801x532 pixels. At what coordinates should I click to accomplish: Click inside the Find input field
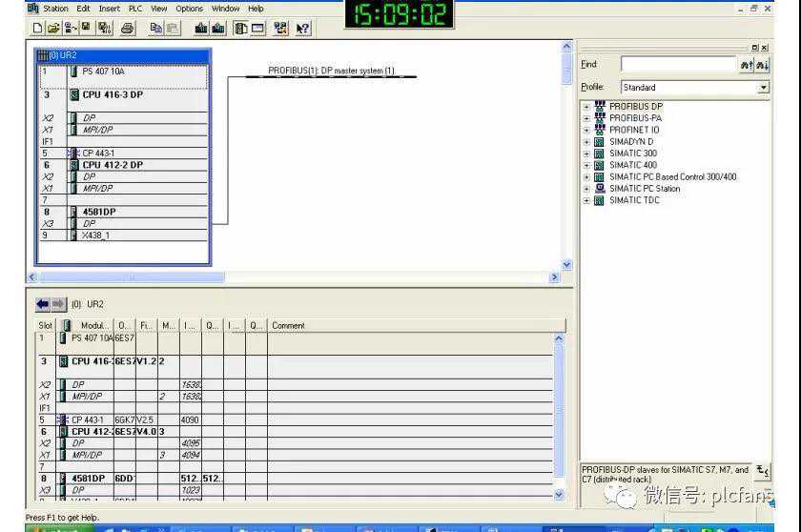tap(678, 64)
